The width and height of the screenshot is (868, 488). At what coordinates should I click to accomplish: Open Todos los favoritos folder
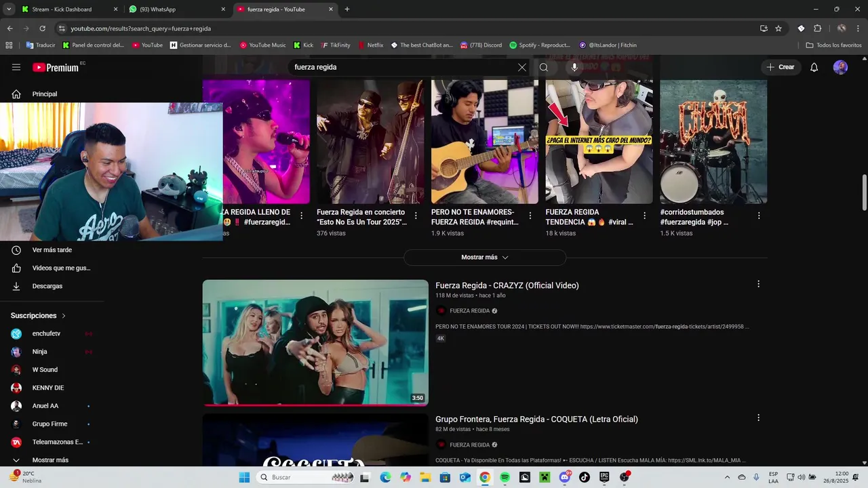[833, 45]
